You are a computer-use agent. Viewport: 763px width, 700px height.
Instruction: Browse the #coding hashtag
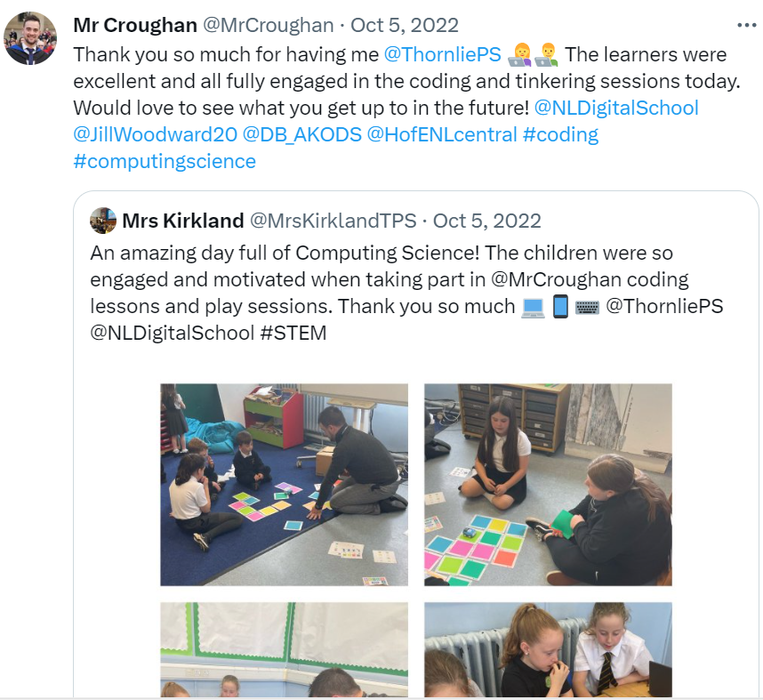coord(560,134)
